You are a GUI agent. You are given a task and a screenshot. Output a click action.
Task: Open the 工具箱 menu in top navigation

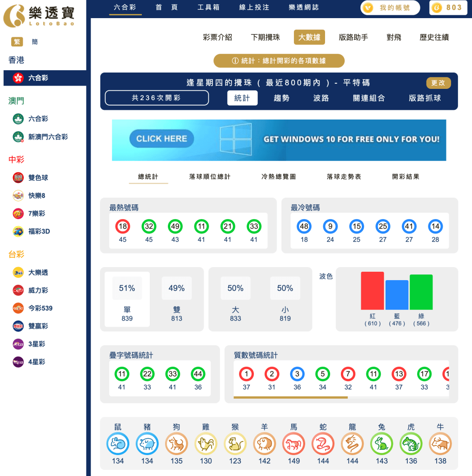[208, 7]
